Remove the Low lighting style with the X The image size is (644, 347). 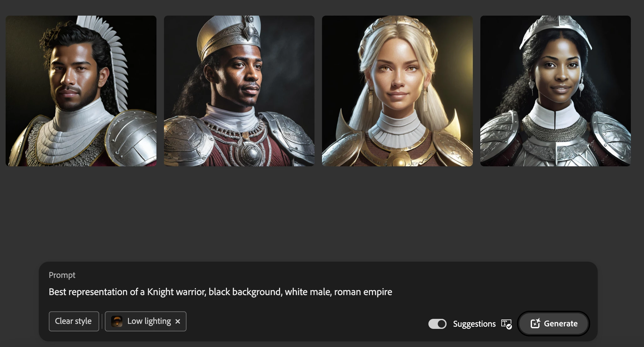point(178,321)
